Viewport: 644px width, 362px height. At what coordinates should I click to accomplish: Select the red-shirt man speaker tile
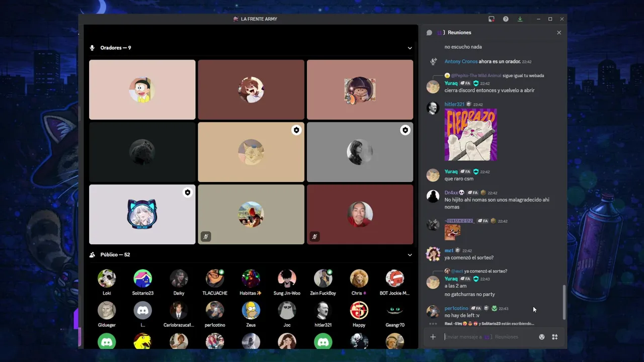[x=360, y=214]
